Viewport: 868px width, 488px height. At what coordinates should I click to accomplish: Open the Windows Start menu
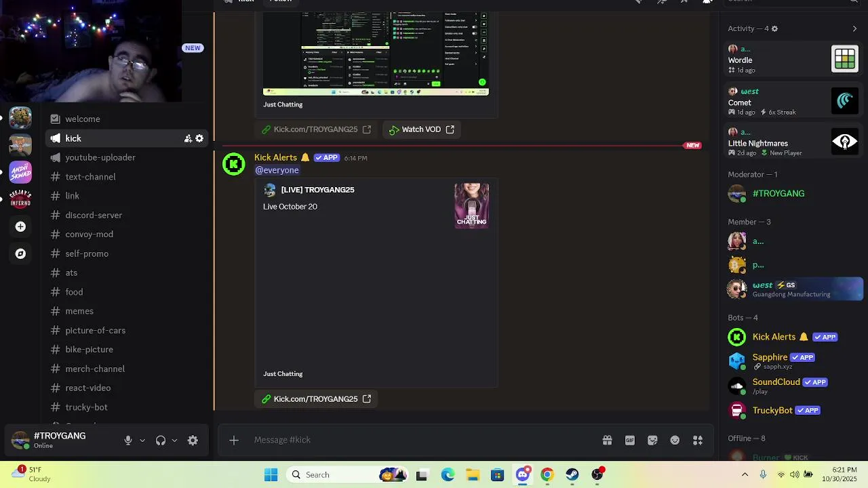pos(271,474)
